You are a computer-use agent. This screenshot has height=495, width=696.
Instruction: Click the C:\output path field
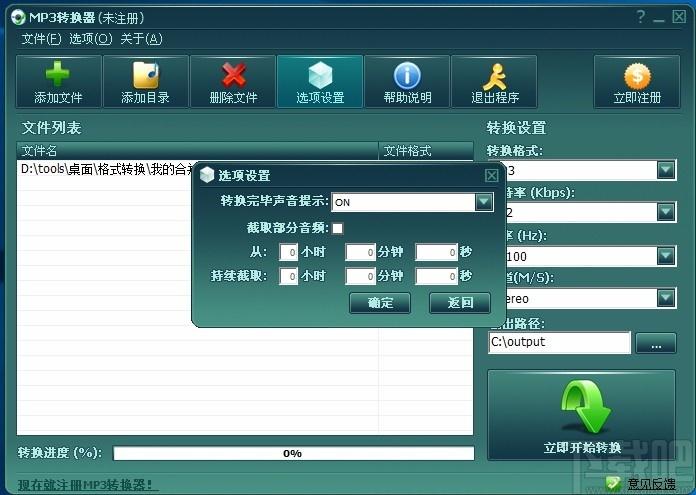[x=559, y=343]
